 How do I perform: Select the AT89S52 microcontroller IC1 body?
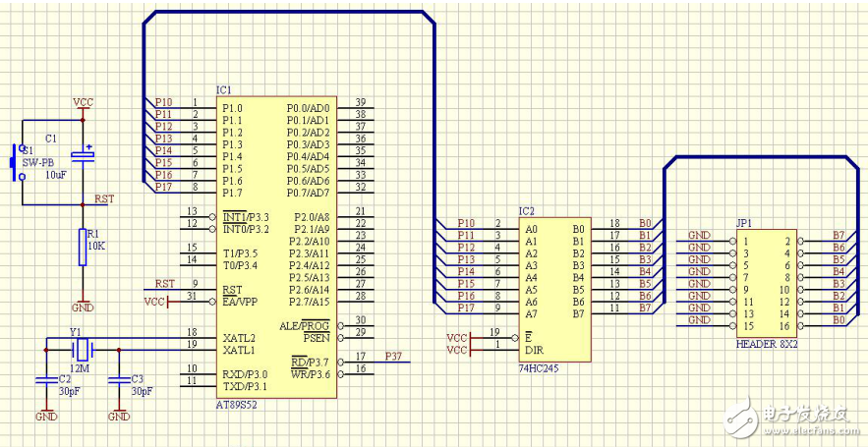coord(277,246)
